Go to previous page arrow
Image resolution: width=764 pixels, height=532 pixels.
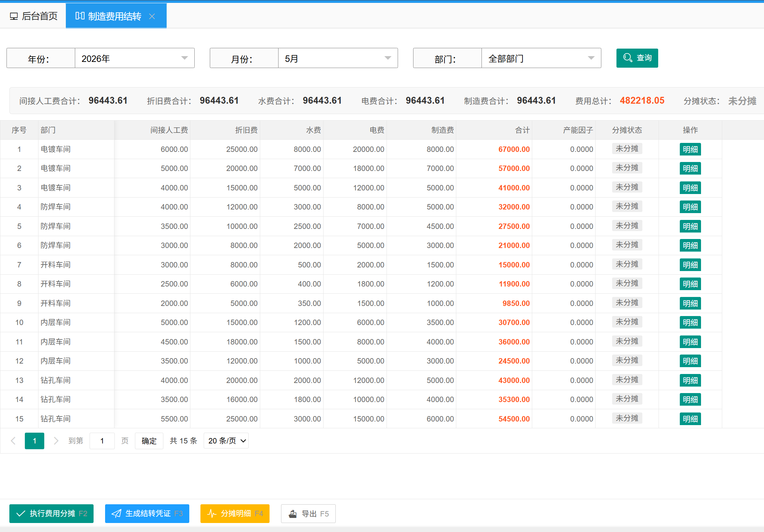(x=13, y=441)
